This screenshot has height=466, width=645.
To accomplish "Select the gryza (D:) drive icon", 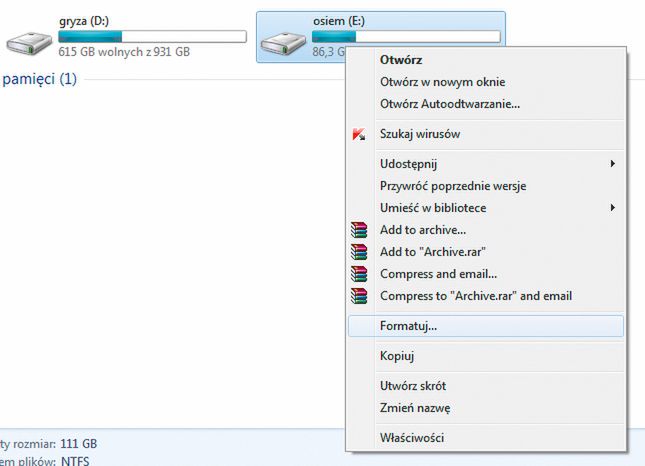I will point(29,43).
